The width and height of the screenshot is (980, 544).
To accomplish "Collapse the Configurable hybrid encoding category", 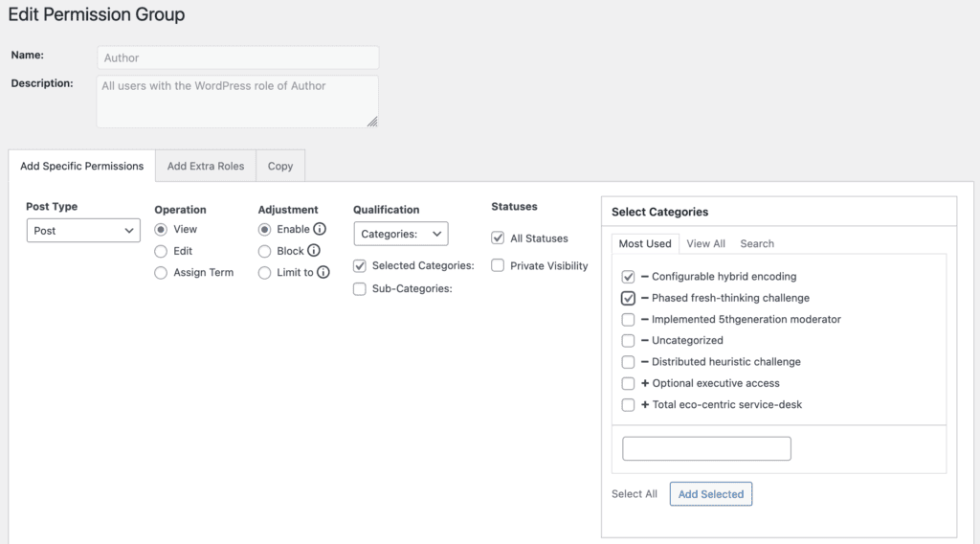I will pyautogui.click(x=645, y=277).
